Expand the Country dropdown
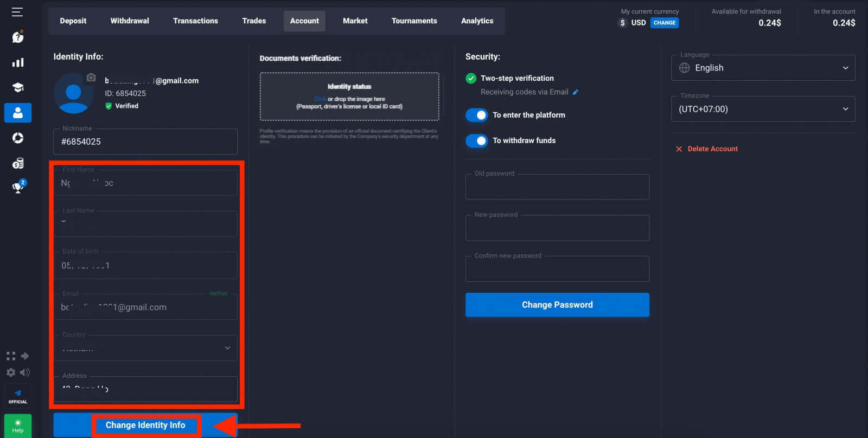Screen dimensions: 868x438 (145, 348)
